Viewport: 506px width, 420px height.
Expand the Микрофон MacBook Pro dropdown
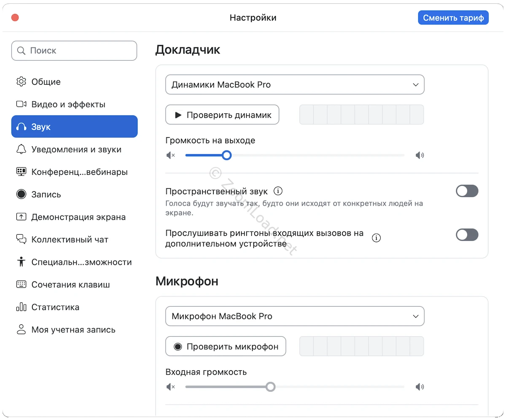click(294, 316)
